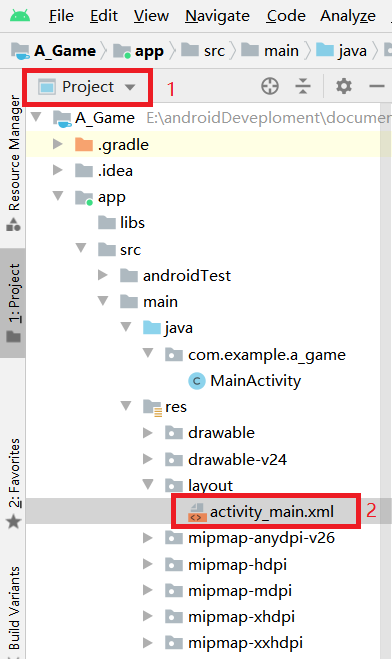
Task: Click the app breadcrumb
Action: [x=138, y=51]
